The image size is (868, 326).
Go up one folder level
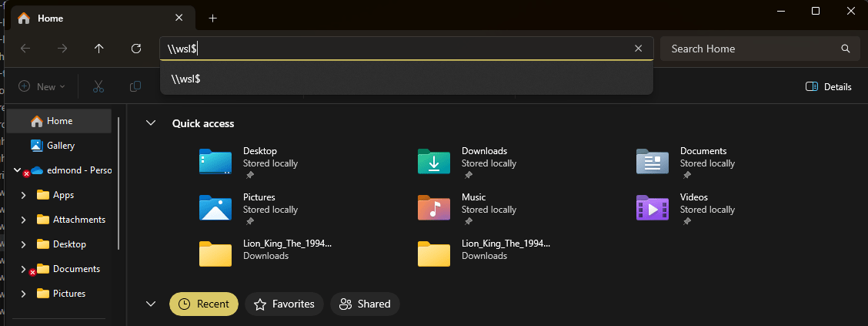pyautogui.click(x=99, y=49)
